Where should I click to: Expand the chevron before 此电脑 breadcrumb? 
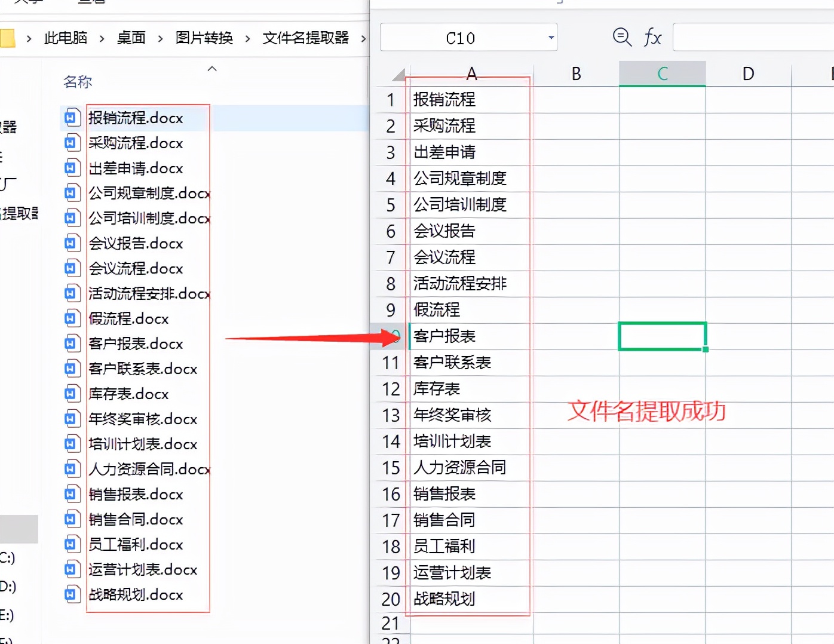[x=29, y=39]
